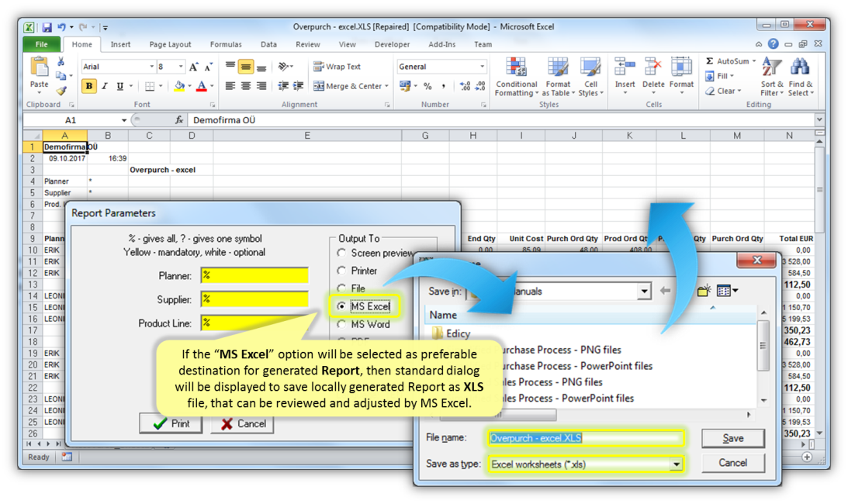Click the Save icon in quick access toolbar
The width and height of the screenshot is (848, 504).
[47, 26]
